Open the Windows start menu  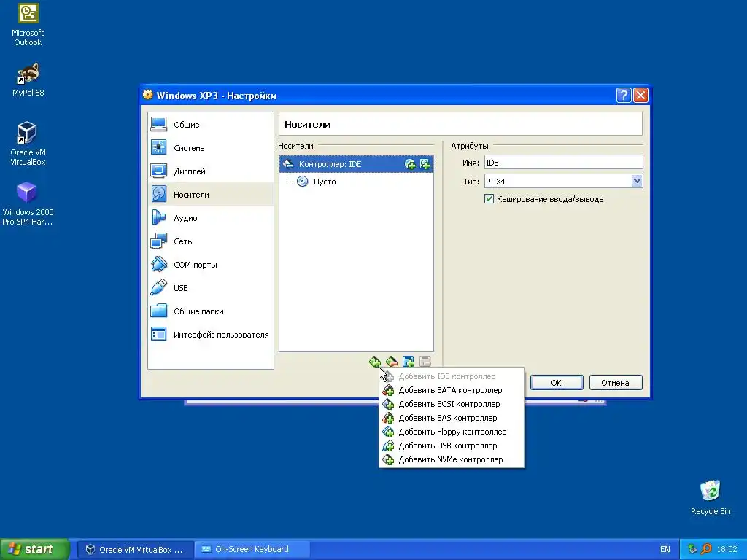pyautogui.click(x=35, y=549)
